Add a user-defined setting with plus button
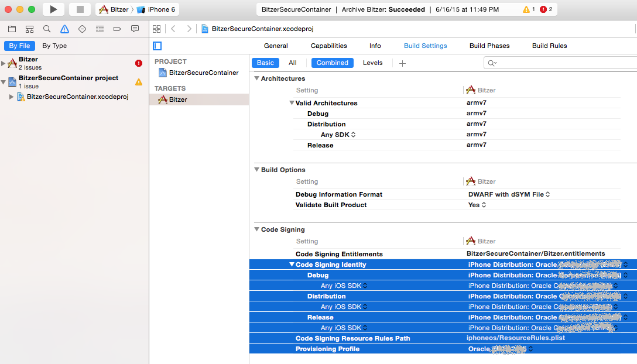 [402, 63]
